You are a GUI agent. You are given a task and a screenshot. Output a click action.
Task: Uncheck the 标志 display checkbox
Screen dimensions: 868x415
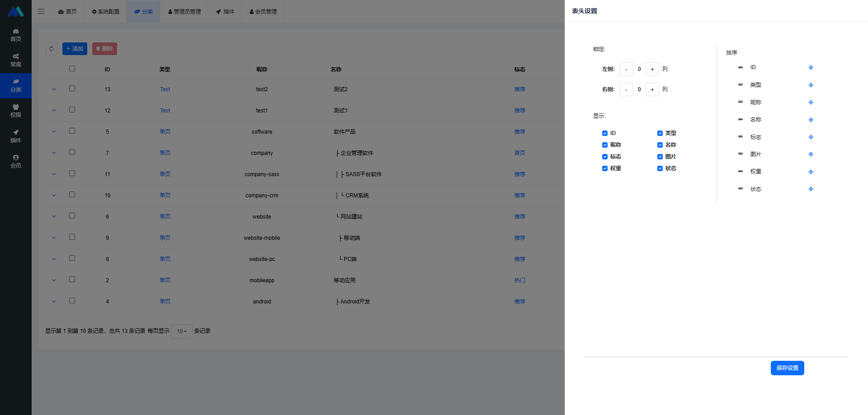604,157
